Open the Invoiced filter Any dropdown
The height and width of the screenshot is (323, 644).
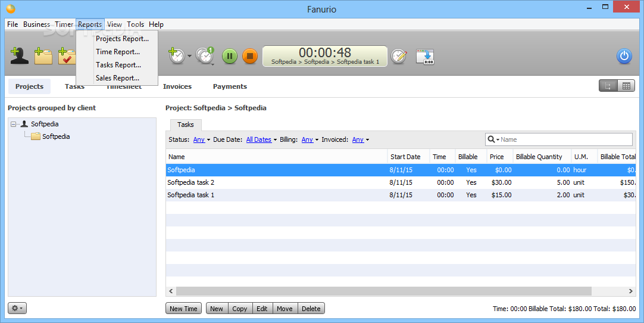(x=360, y=139)
